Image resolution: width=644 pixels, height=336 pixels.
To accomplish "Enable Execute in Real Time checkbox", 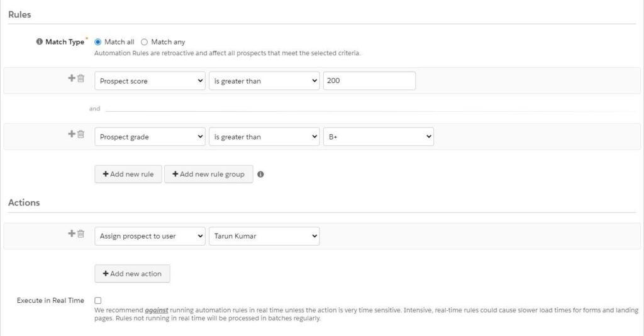I will click(x=97, y=300).
